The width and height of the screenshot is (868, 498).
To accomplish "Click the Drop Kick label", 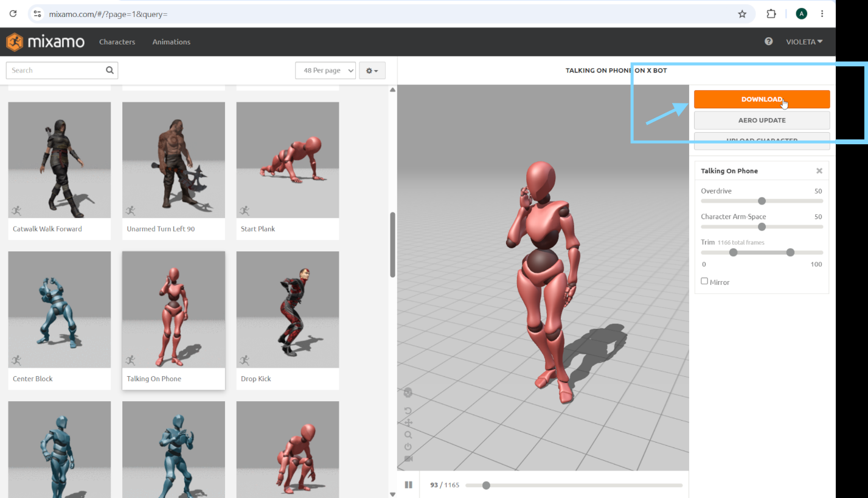I will 256,379.
